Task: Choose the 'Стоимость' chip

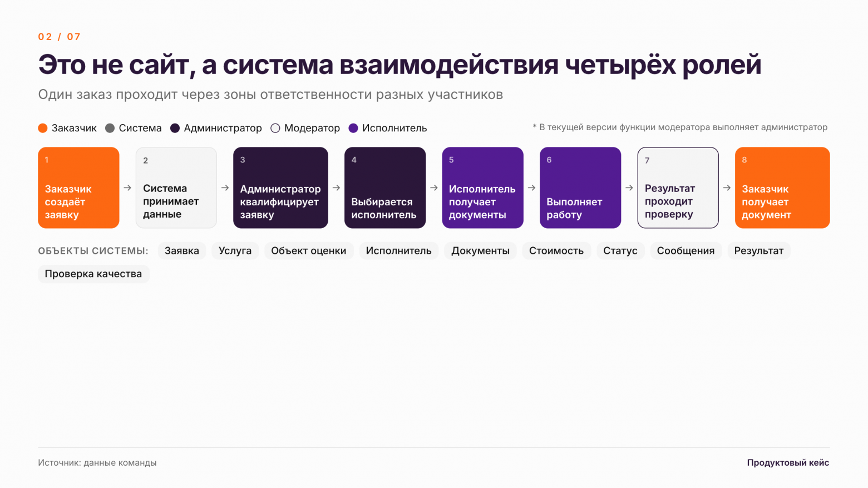Action: pos(556,251)
